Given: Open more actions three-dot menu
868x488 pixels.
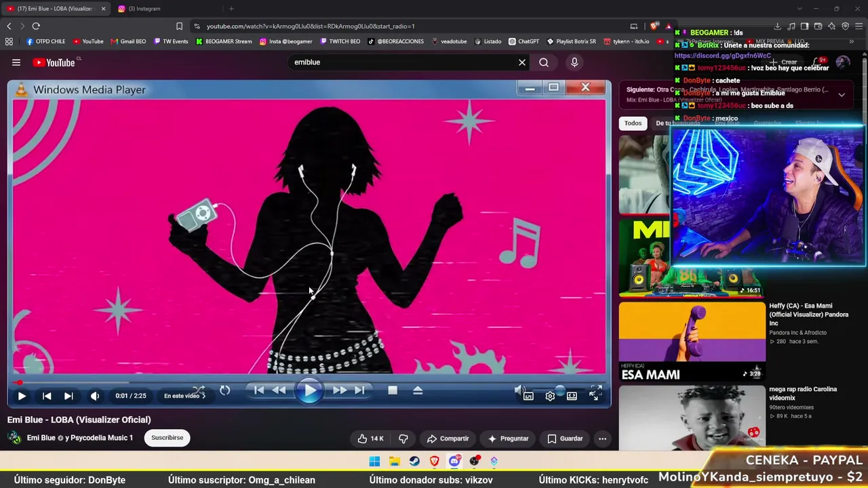Looking at the screenshot, I should (x=602, y=439).
